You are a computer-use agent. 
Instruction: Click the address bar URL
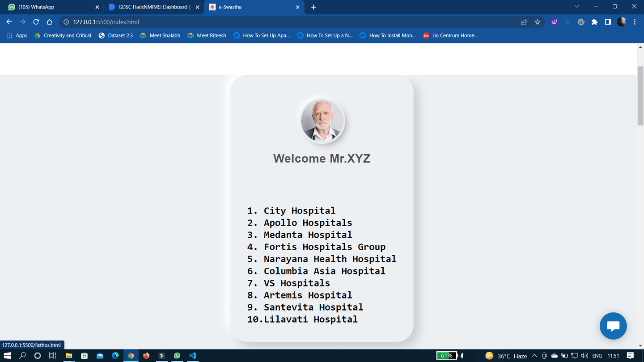106,22
